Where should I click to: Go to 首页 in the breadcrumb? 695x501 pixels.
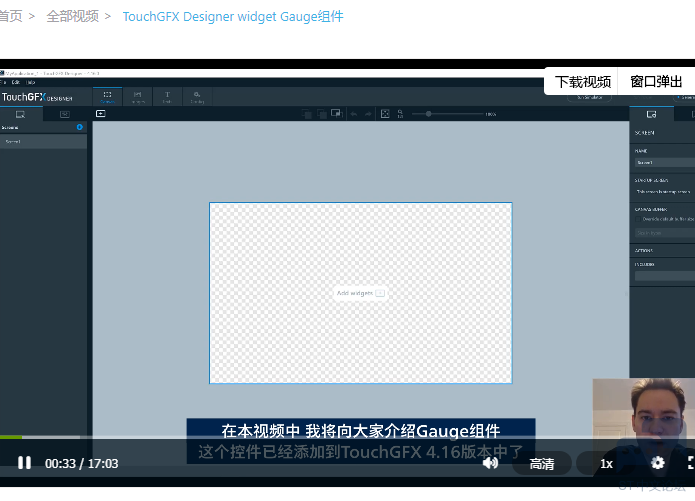click(x=11, y=16)
